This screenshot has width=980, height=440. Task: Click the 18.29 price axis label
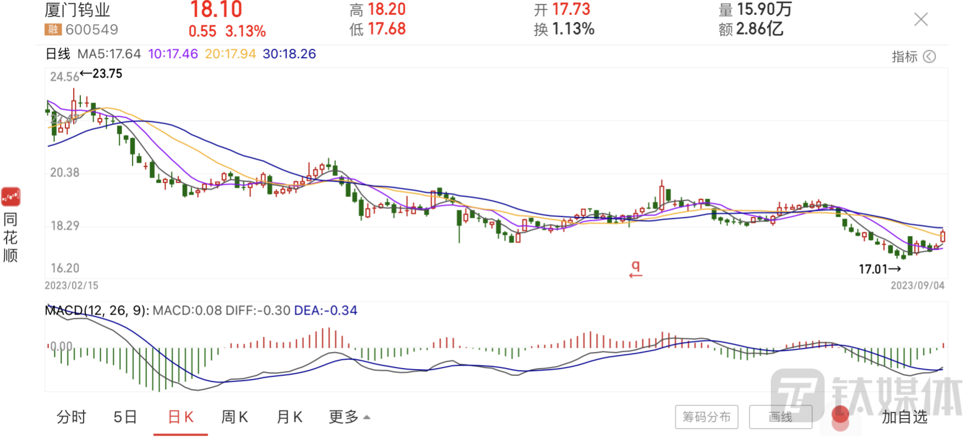(65, 226)
